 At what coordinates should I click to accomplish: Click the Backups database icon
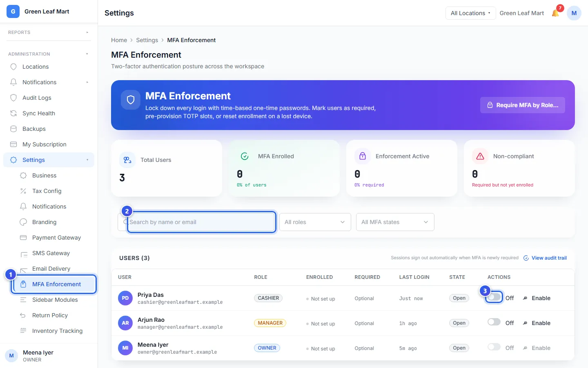coord(13,129)
